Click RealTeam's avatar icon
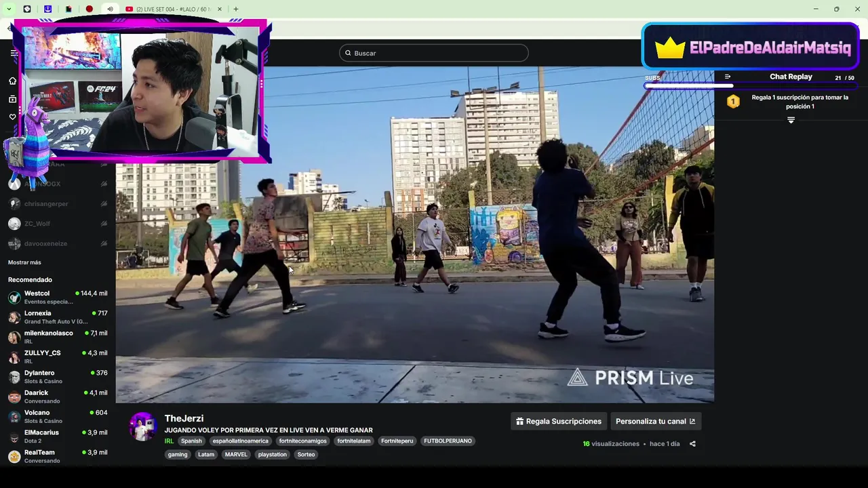Image resolution: width=868 pixels, height=488 pixels. [14, 457]
